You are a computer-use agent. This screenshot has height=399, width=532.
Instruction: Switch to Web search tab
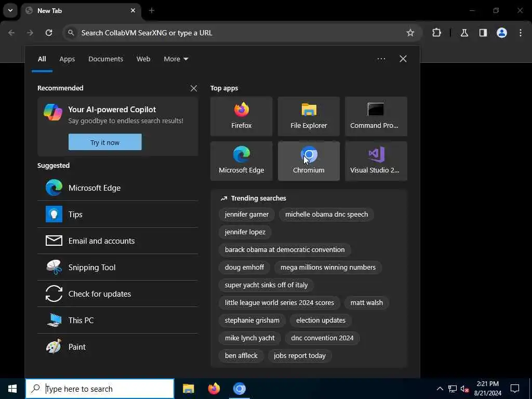point(143,59)
